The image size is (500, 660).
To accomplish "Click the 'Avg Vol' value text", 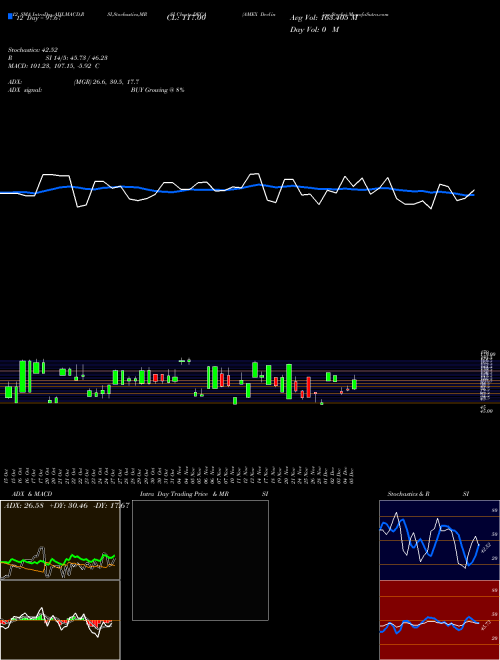I will [324, 18].
